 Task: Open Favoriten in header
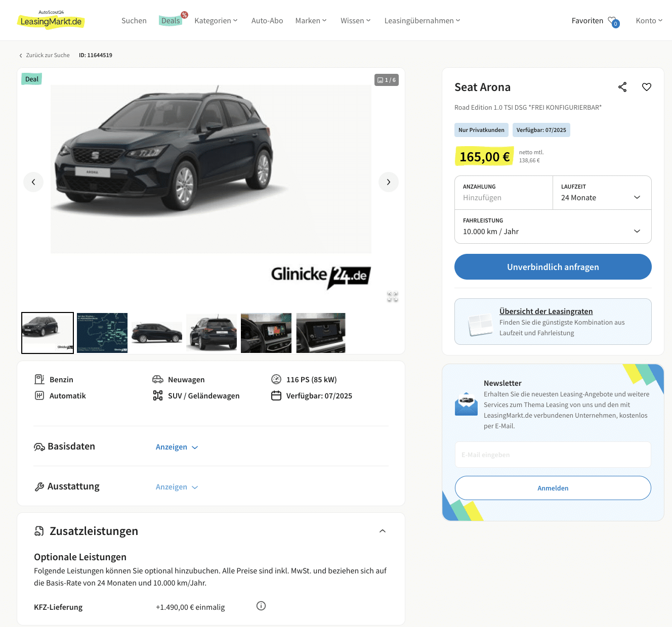(x=587, y=21)
